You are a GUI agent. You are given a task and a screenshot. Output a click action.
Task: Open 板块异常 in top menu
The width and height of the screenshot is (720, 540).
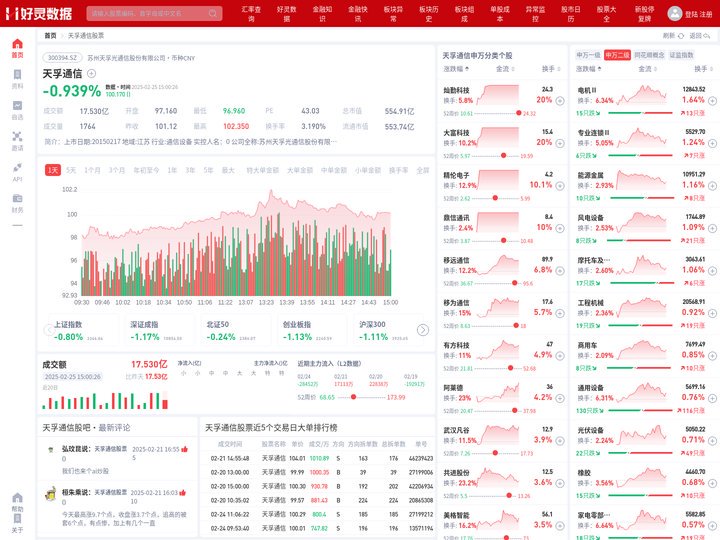pyautogui.click(x=394, y=14)
